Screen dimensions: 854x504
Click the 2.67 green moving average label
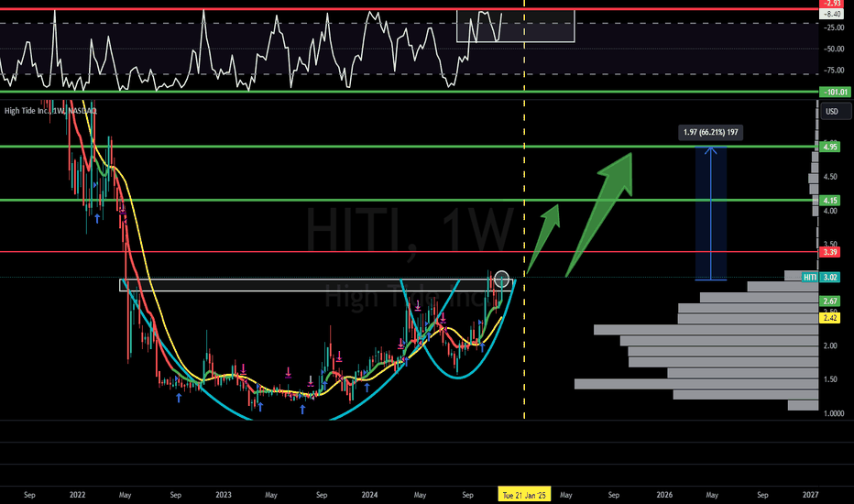click(830, 301)
